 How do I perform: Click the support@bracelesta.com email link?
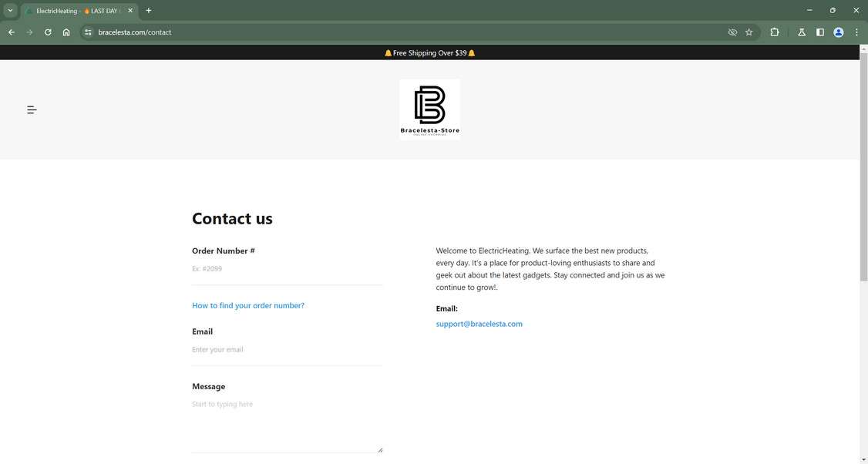pyautogui.click(x=479, y=324)
